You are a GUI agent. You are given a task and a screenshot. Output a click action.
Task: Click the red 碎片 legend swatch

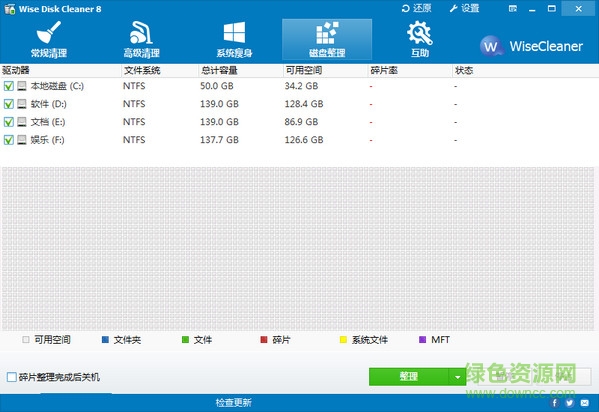[264, 339]
